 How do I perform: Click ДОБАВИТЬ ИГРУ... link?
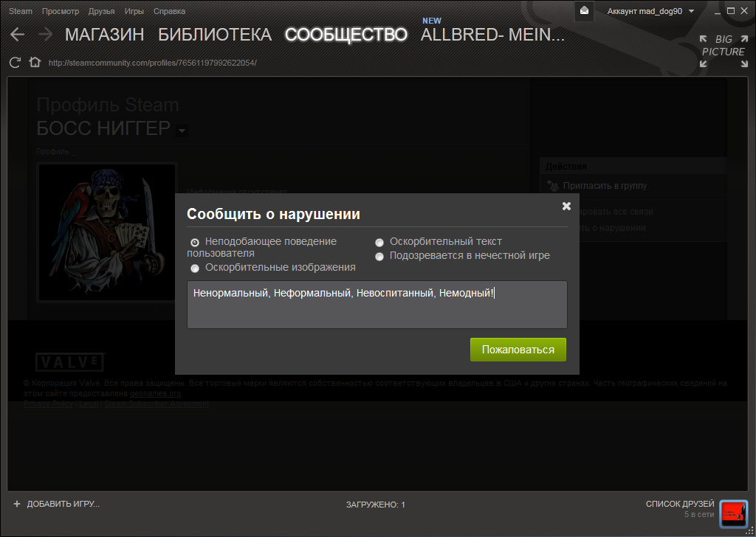63,504
